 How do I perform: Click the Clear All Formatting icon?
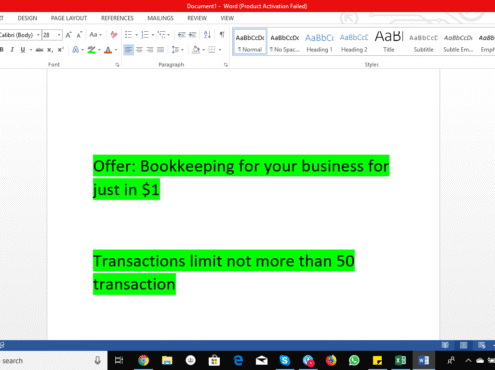click(114, 35)
